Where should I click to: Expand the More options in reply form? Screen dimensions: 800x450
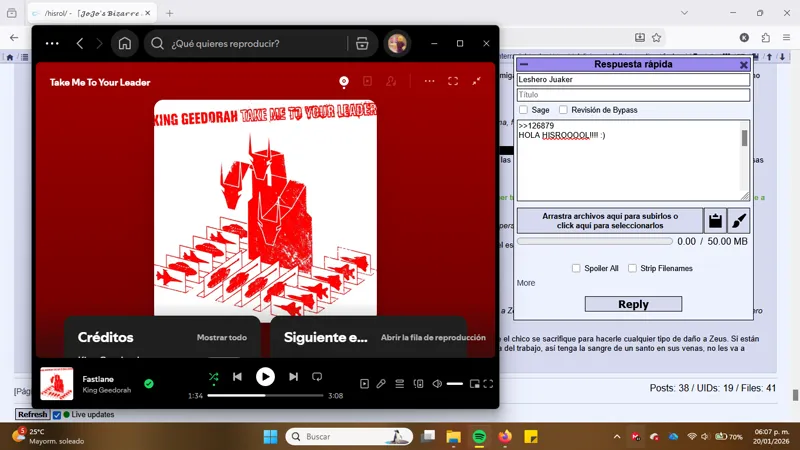(526, 283)
